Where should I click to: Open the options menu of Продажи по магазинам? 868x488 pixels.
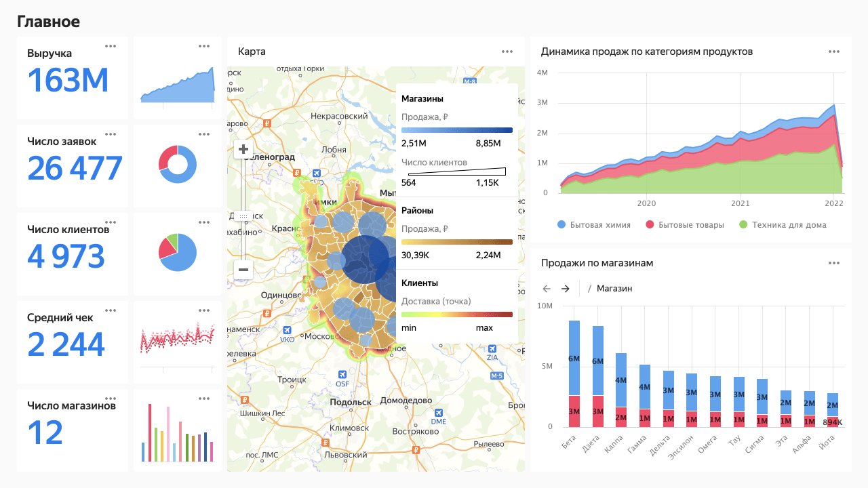(833, 262)
